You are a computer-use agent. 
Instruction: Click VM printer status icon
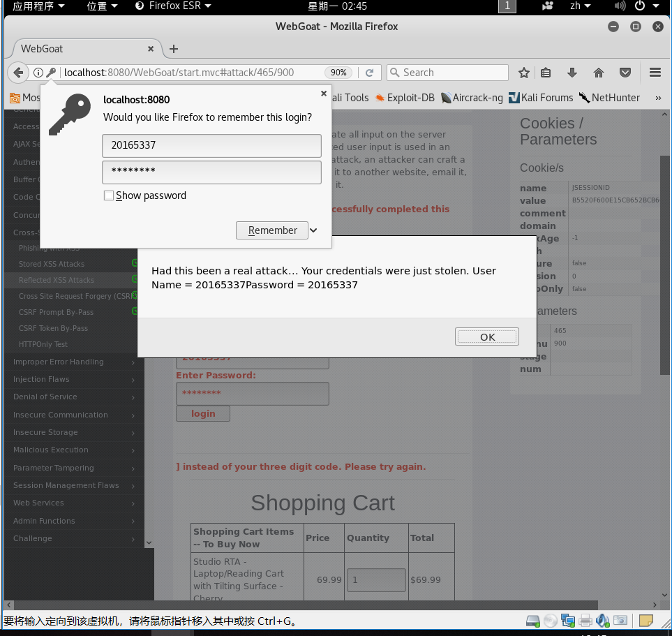585,621
